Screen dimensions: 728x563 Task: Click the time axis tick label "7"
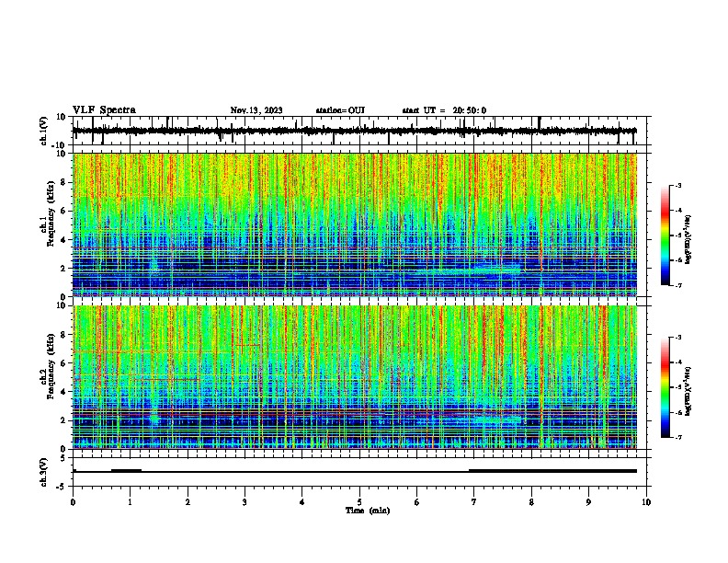(x=474, y=502)
